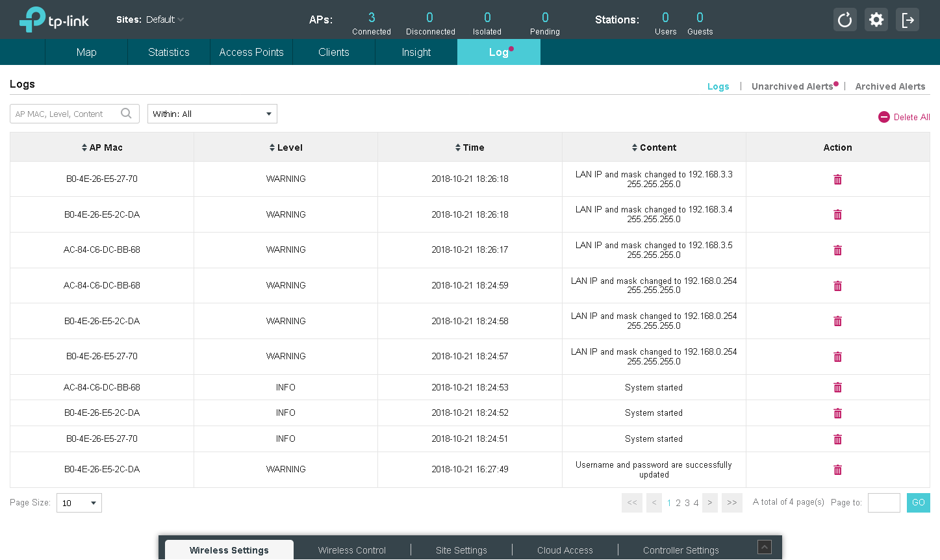Open the Wireless Settings tab

[229, 550]
